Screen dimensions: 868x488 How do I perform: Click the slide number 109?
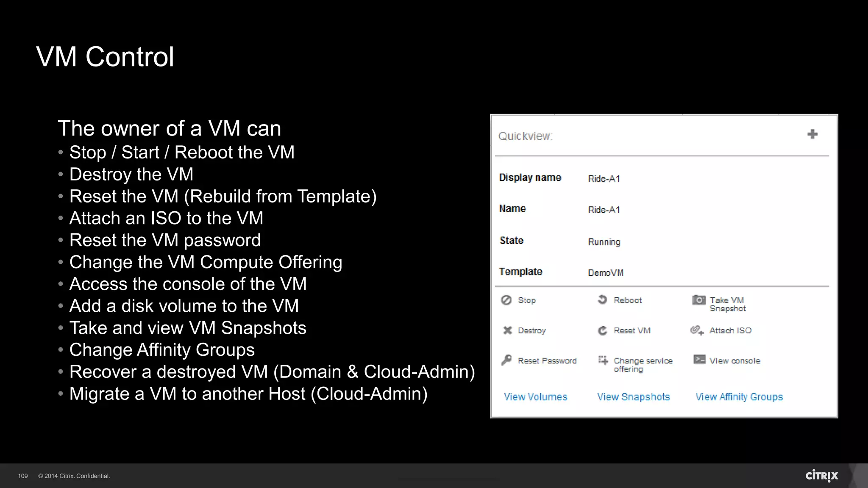click(23, 476)
